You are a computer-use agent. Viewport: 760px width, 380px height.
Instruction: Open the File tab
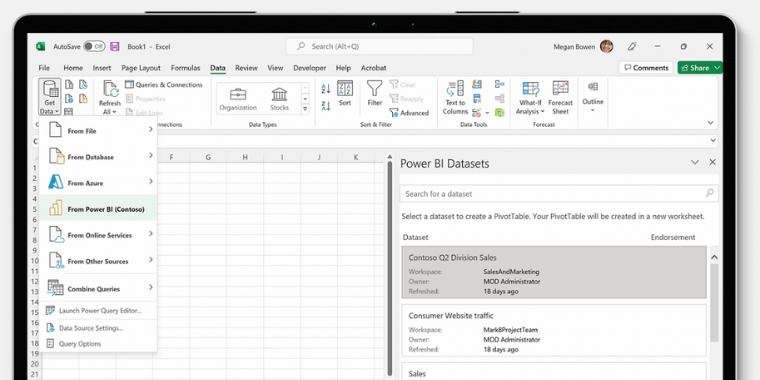(x=44, y=68)
